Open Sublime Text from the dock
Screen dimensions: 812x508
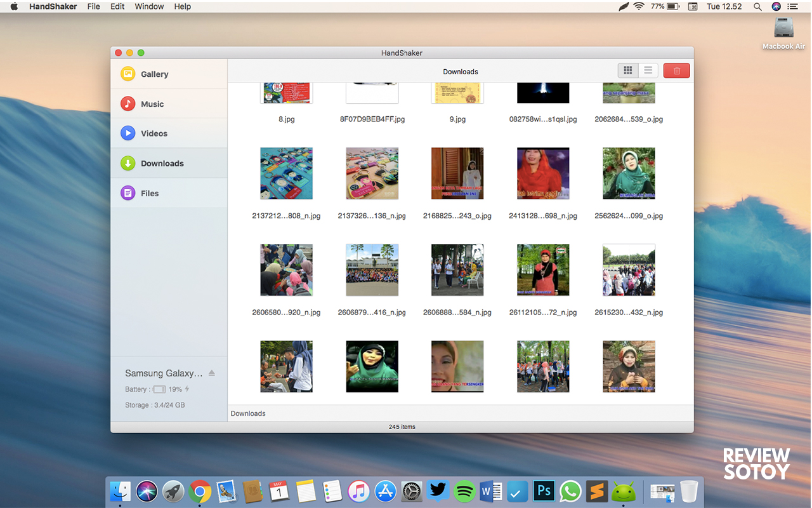[x=597, y=491]
